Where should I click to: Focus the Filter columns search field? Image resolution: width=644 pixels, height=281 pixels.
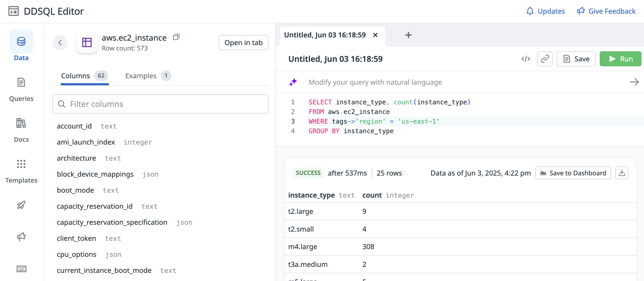pyautogui.click(x=161, y=104)
